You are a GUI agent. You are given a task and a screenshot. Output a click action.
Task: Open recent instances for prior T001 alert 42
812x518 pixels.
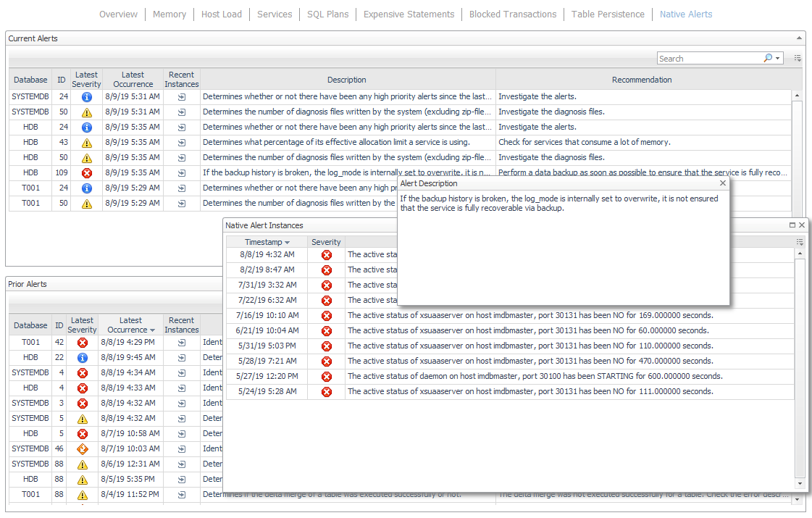coord(181,343)
